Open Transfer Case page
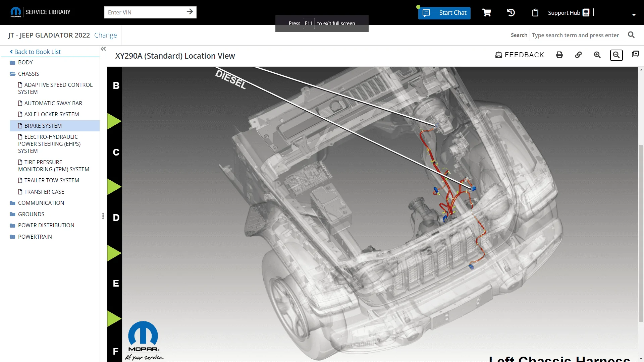The height and width of the screenshot is (362, 644). coord(41,192)
